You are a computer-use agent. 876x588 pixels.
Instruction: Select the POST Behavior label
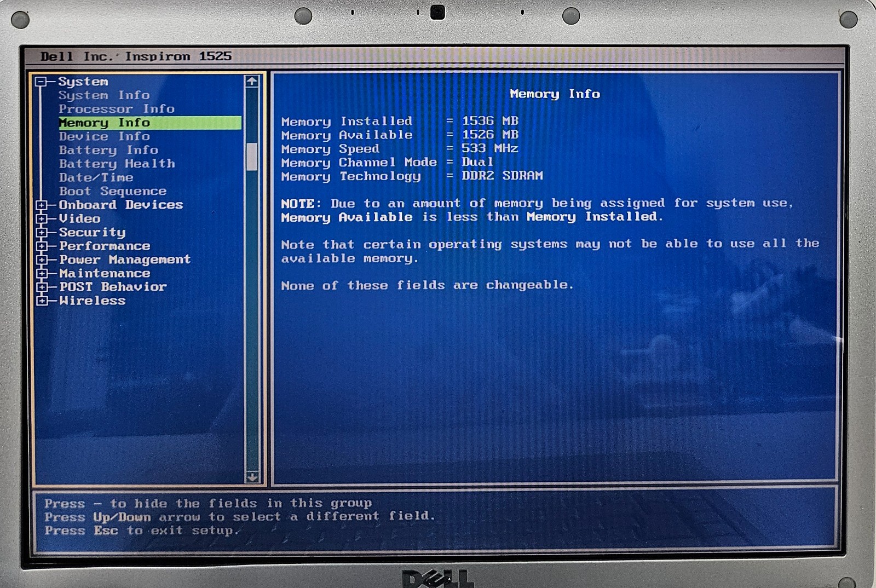[113, 287]
